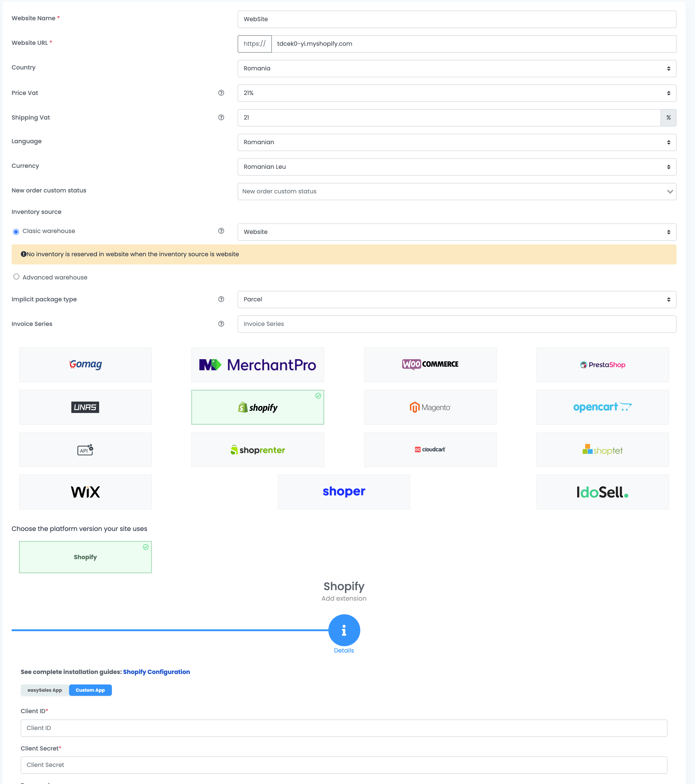
Task: Show help for Implicit package type
Action: point(221,299)
